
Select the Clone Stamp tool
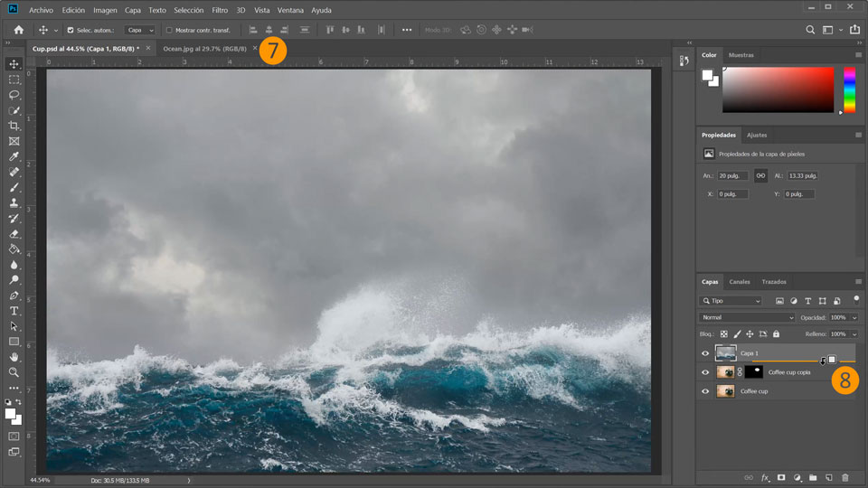(14, 203)
